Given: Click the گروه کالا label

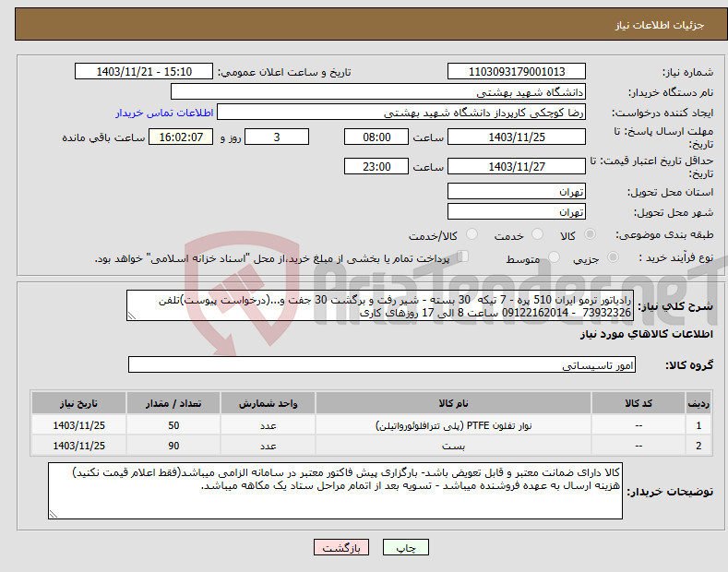Looking at the screenshot, I should click(x=689, y=365).
